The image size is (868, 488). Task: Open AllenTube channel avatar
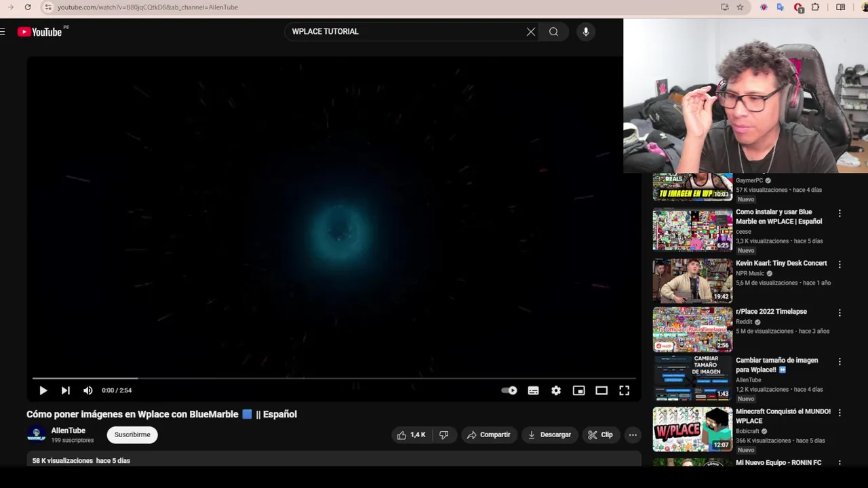tap(37, 434)
